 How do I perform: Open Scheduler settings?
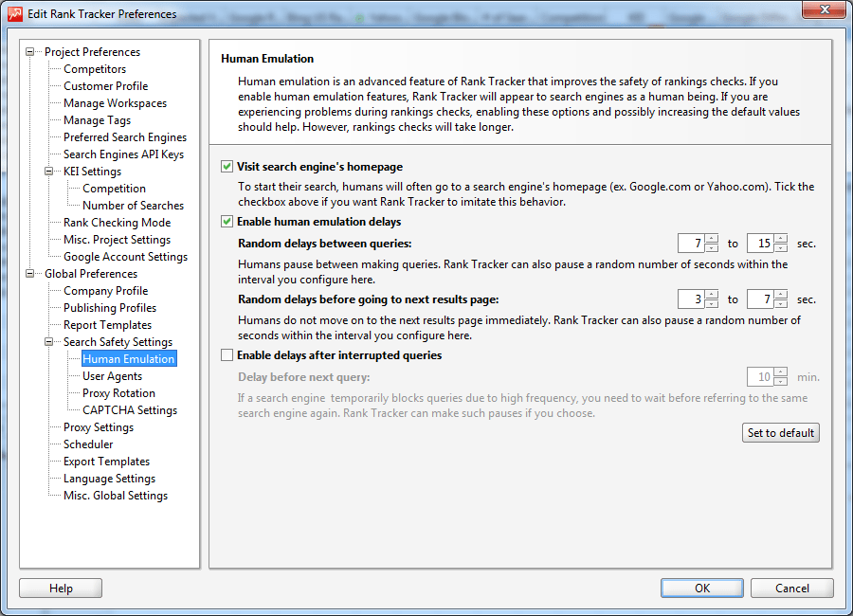pyautogui.click(x=88, y=444)
